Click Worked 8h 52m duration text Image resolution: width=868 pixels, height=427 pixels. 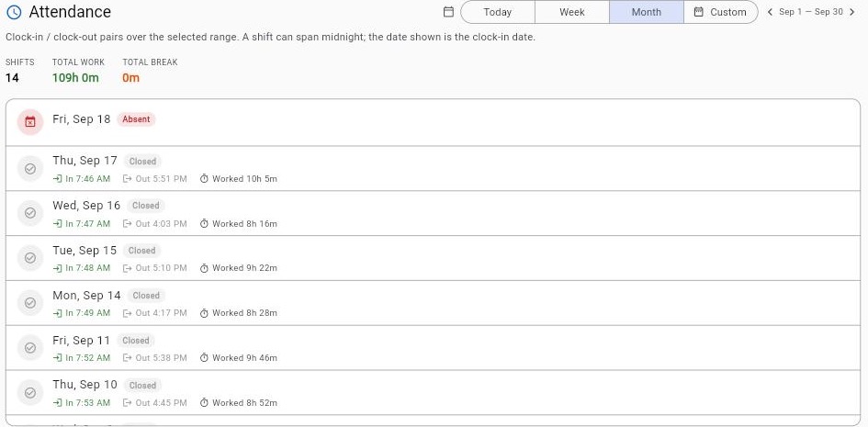[244, 402]
